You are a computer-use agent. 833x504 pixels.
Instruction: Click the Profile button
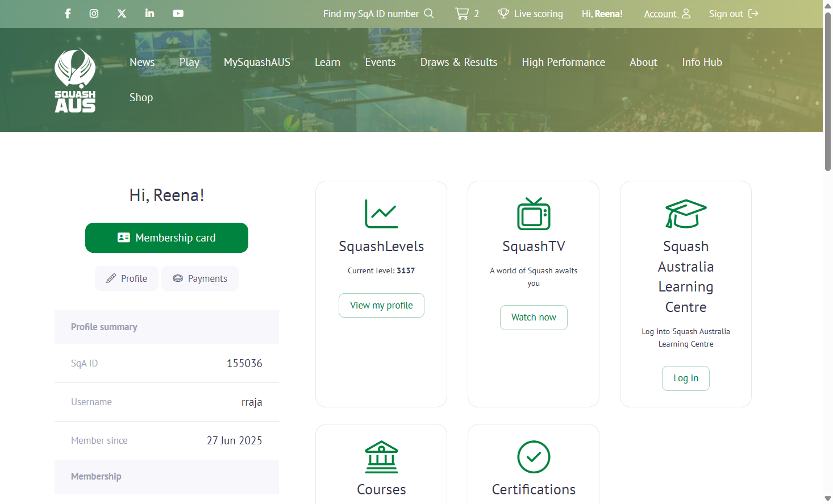click(x=127, y=278)
